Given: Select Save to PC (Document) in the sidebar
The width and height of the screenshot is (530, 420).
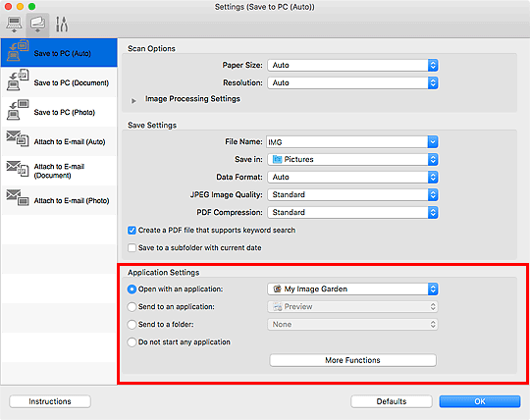Looking at the screenshot, I should pos(59,82).
